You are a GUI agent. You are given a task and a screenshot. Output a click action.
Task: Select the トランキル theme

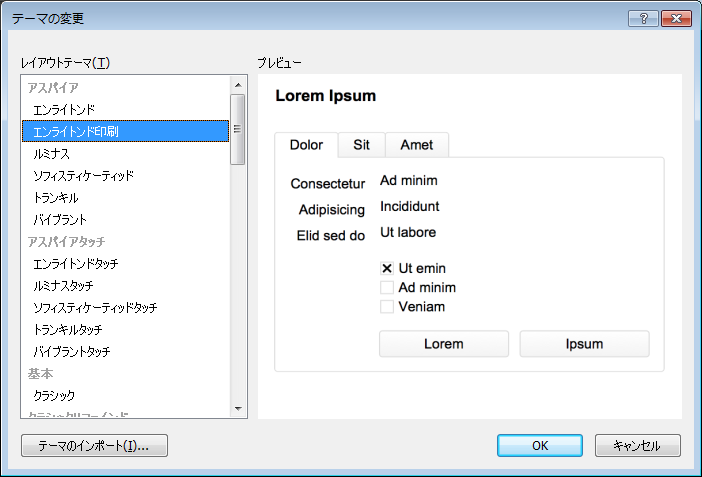click(x=125, y=198)
